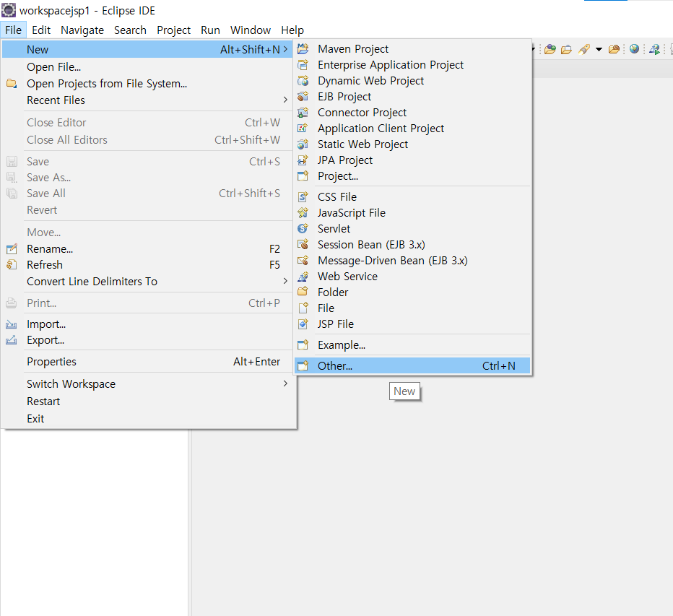673x616 pixels.
Task: Open the Help menu
Action: point(292,30)
